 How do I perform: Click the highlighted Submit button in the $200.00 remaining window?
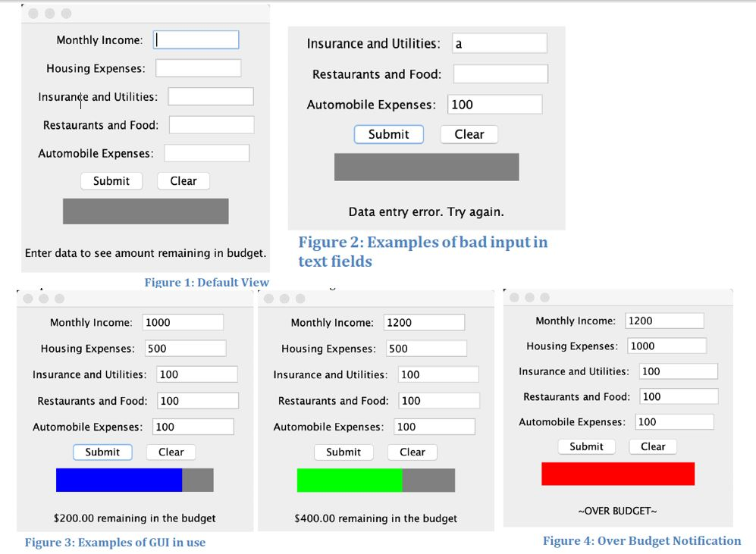(x=102, y=452)
